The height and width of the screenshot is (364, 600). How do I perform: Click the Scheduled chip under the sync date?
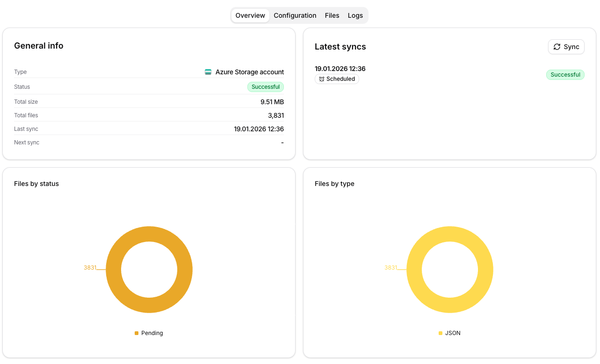coord(337,79)
